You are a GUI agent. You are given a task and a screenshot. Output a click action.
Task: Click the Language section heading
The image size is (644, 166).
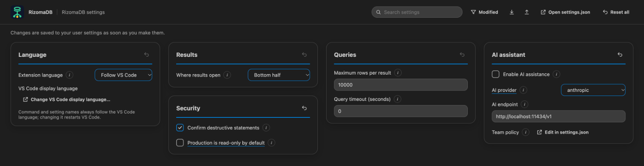32,55
